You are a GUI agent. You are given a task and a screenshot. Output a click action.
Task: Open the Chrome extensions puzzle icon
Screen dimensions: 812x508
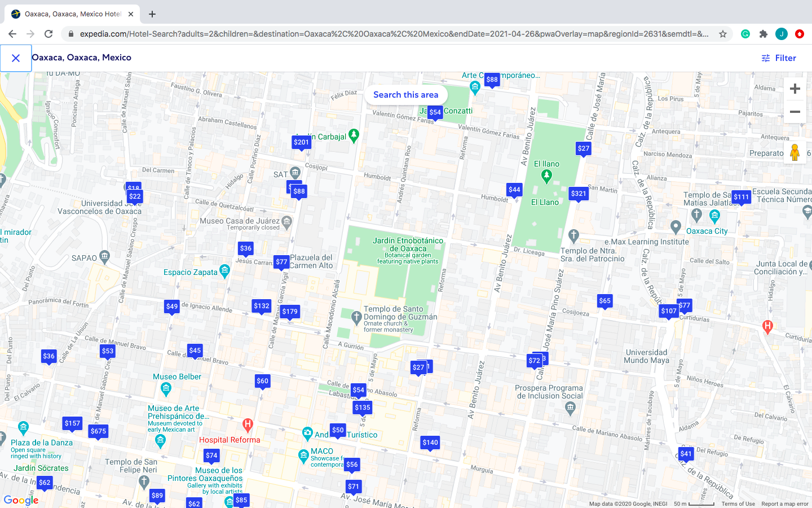tap(764, 34)
